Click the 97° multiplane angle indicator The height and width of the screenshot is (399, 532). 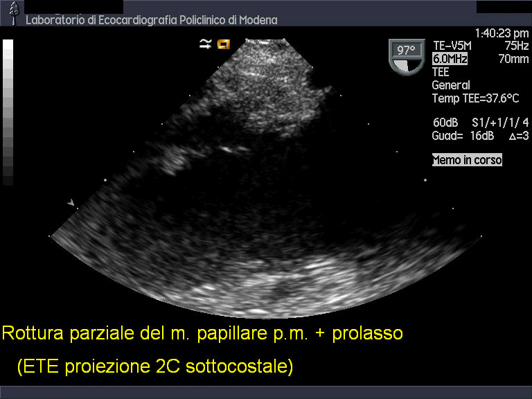(405, 55)
